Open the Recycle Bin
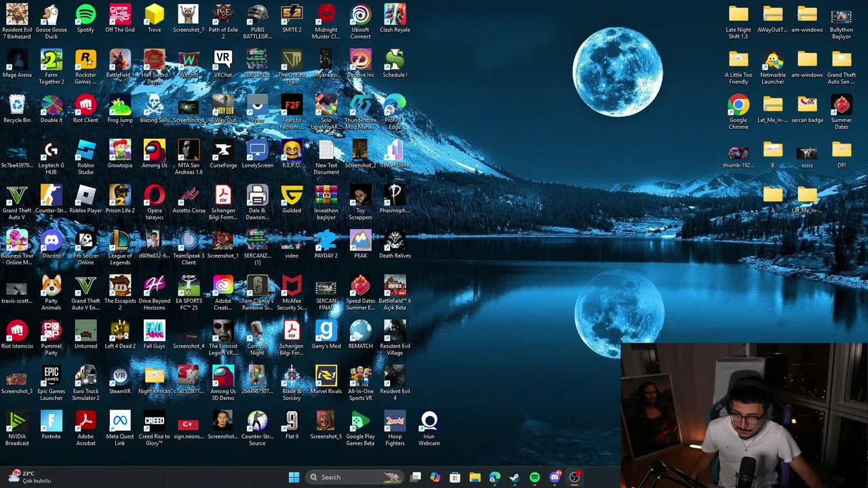The width and height of the screenshot is (868, 488). point(17,109)
